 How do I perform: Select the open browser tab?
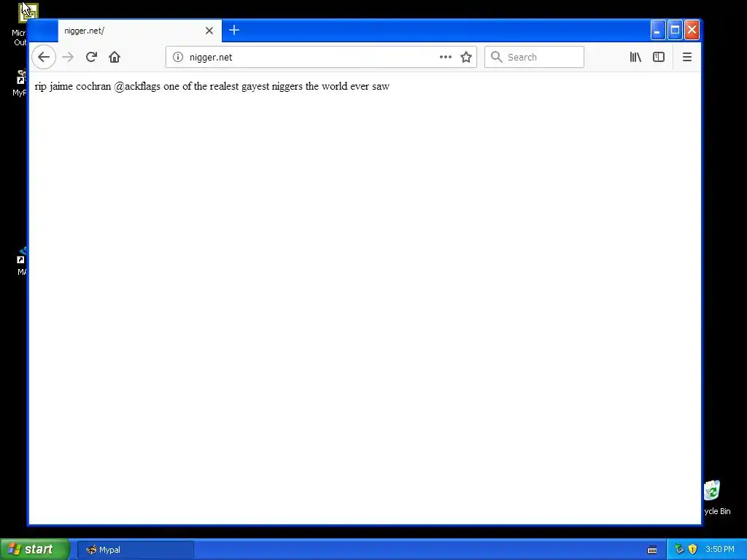click(139, 31)
